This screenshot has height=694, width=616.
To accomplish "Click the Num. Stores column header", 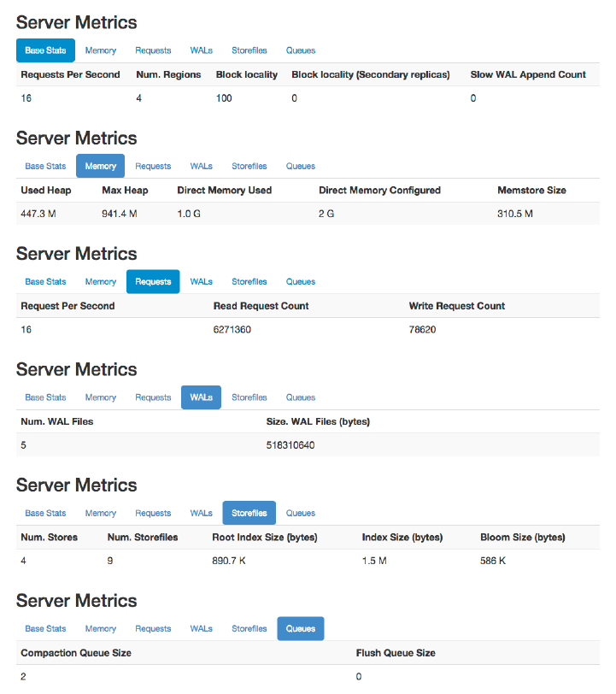I will point(49,538).
